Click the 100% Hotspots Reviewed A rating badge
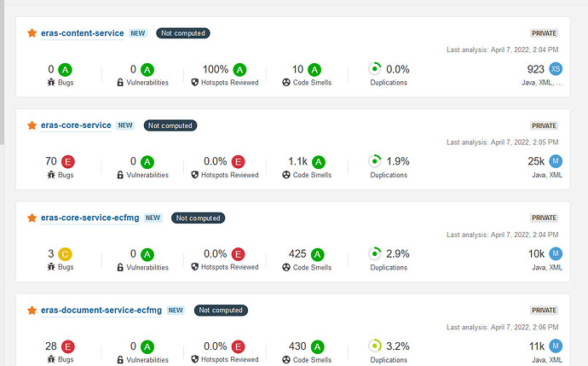Viewport: 588px width, 366px height. click(x=240, y=69)
